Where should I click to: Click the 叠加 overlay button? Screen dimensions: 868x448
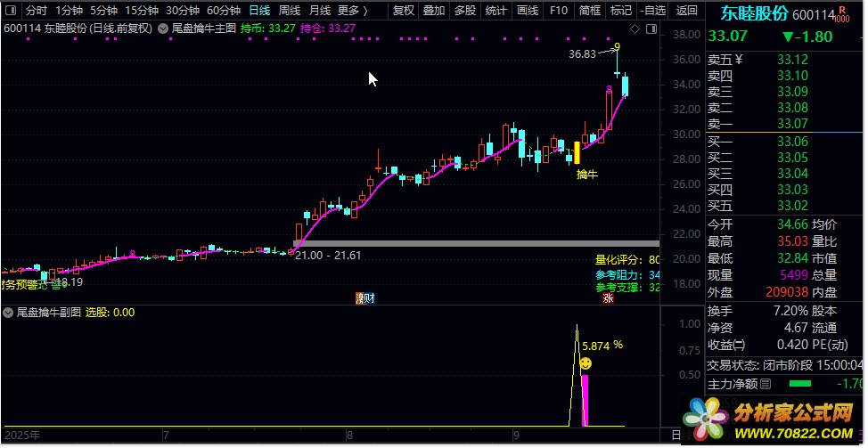pos(434,10)
